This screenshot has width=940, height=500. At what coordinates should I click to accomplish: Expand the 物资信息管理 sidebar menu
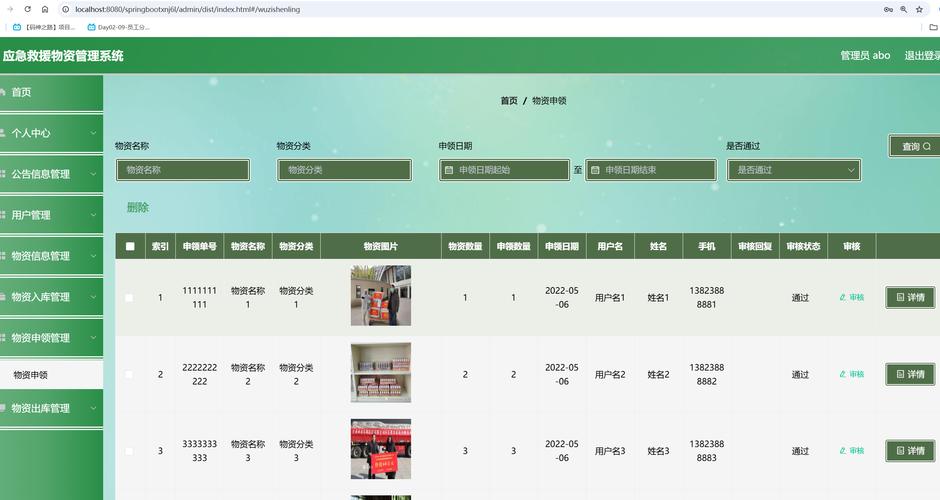tap(52, 256)
